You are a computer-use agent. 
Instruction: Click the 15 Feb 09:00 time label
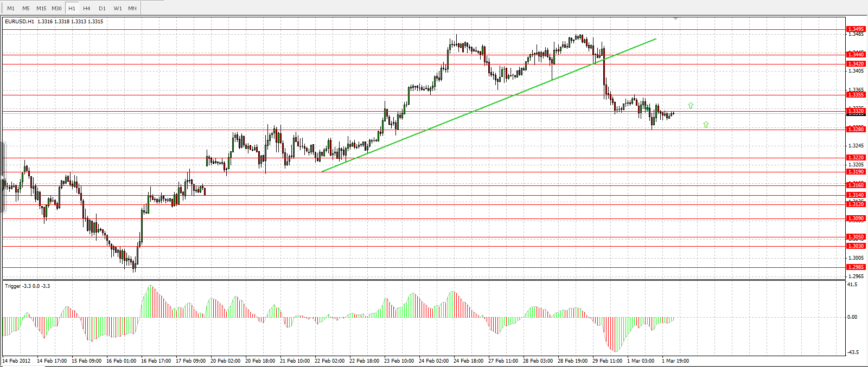[x=87, y=361]
